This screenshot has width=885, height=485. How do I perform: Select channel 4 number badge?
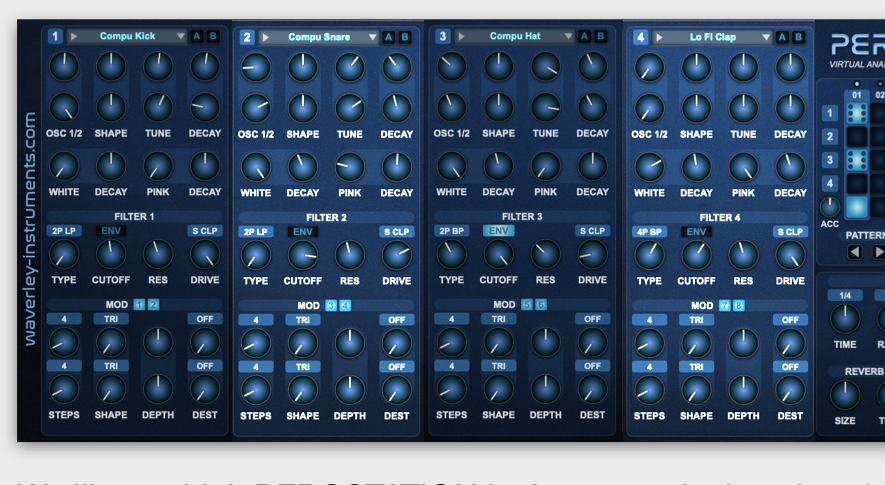pos(640,37)
